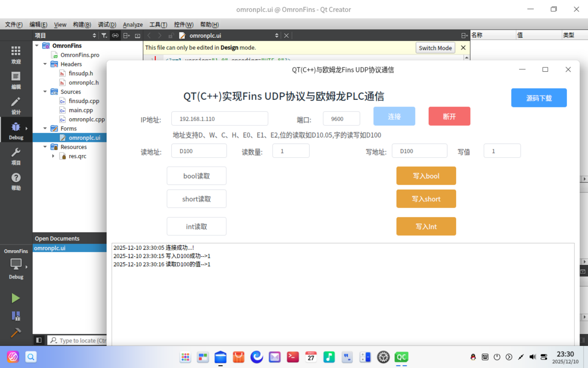
Task: Toggle the left sidebar visibility button
Action: point(39,340)
